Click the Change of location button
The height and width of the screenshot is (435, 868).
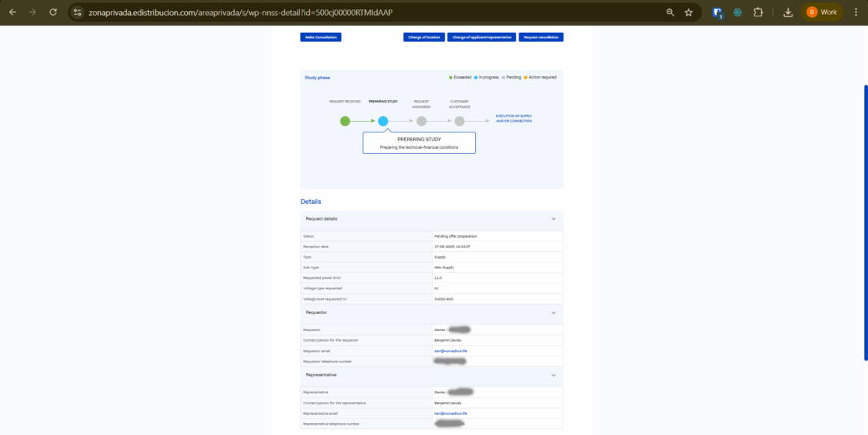[x=424, y=37]
